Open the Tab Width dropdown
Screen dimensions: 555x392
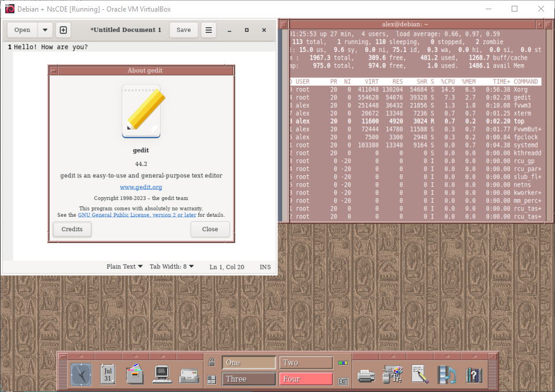(172, 267)
